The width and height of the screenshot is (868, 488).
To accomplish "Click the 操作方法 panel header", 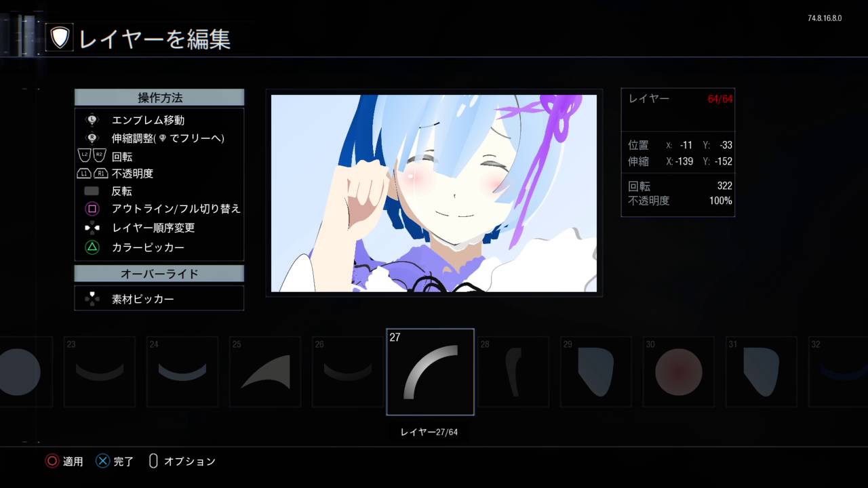I will [x=159, y=98].
